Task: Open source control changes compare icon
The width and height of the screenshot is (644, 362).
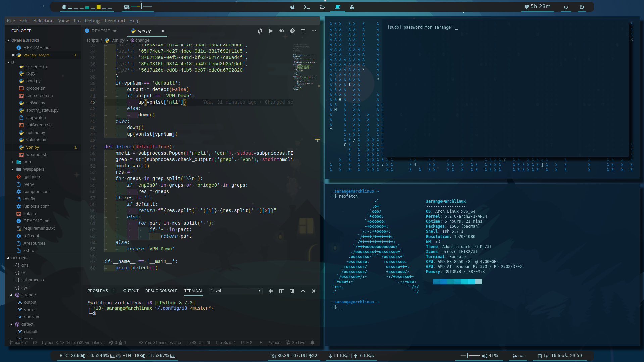Action: pos(260,31)
